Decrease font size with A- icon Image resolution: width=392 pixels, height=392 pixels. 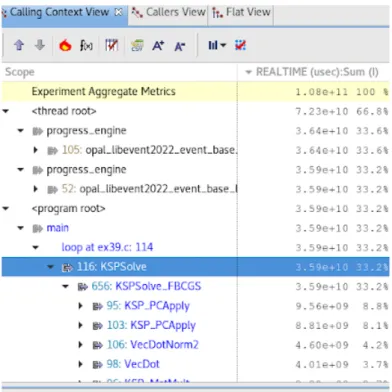click(x=180, y=46)
